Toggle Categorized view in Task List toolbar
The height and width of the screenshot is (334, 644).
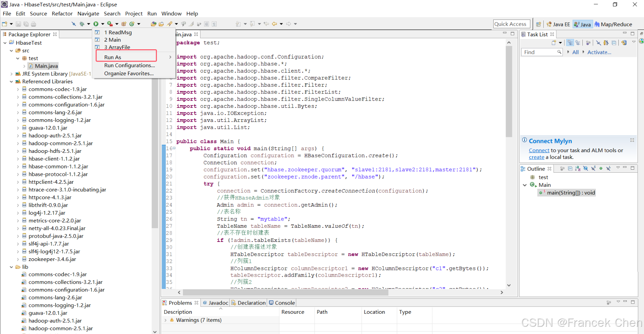point(570,43)
